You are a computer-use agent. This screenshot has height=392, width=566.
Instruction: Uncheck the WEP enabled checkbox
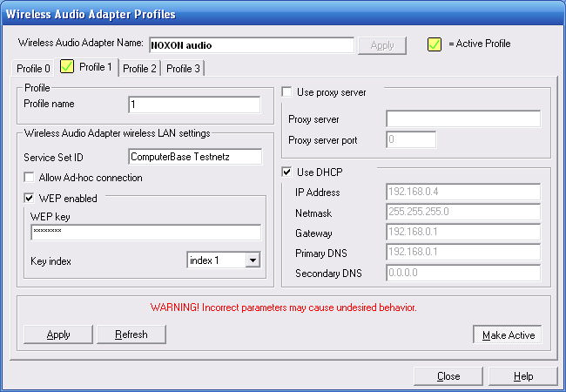(29, 198)
